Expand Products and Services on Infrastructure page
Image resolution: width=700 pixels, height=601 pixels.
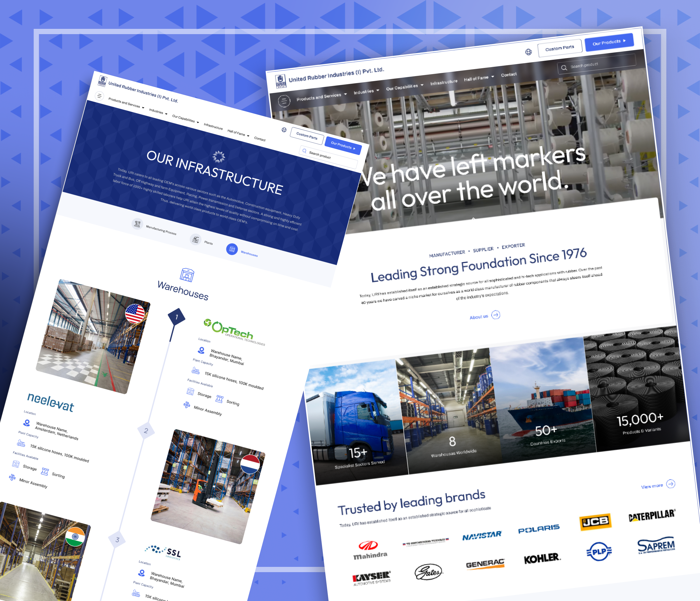click(x=126, y=103)
